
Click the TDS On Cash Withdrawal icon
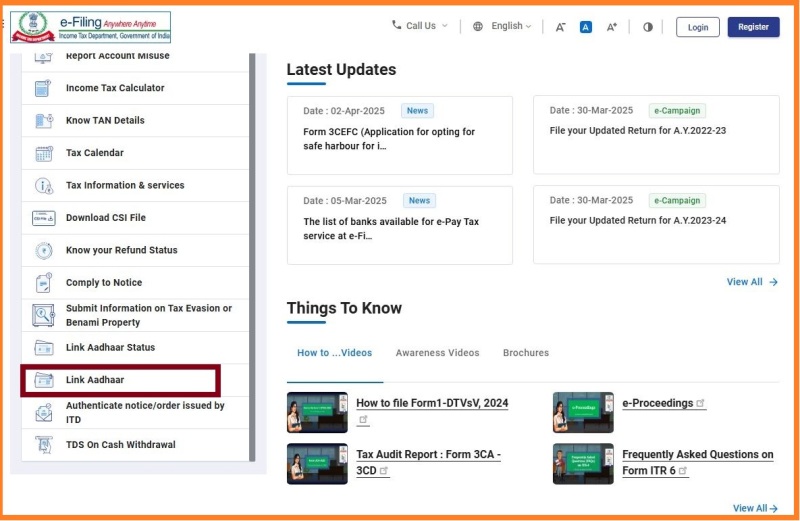tap(43, 445)
